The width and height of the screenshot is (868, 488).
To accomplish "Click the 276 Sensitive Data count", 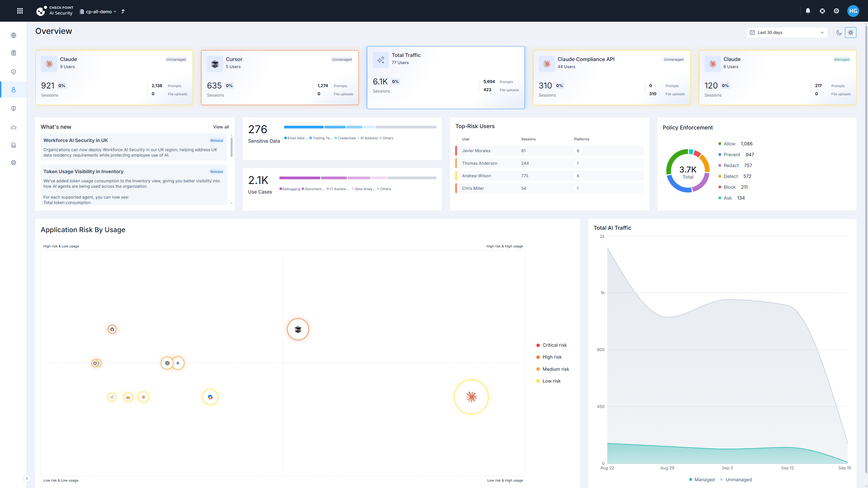I will coord(258,129).
